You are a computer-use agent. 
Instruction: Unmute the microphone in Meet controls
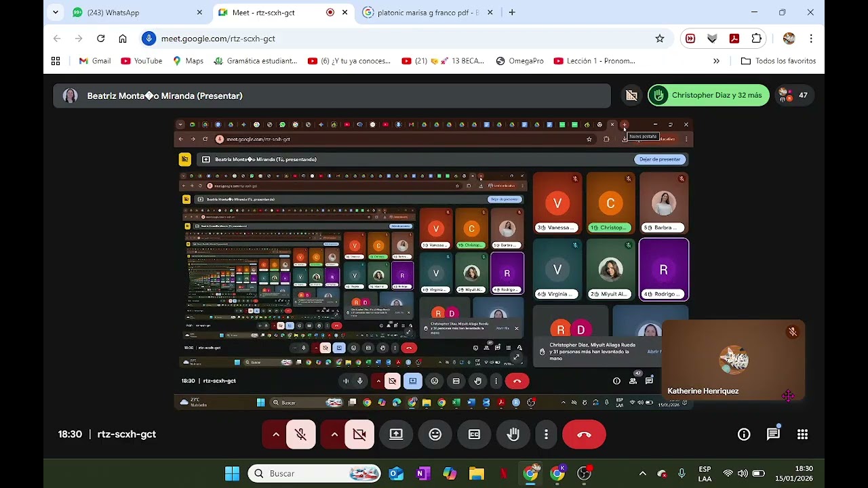tap(301, 434)
